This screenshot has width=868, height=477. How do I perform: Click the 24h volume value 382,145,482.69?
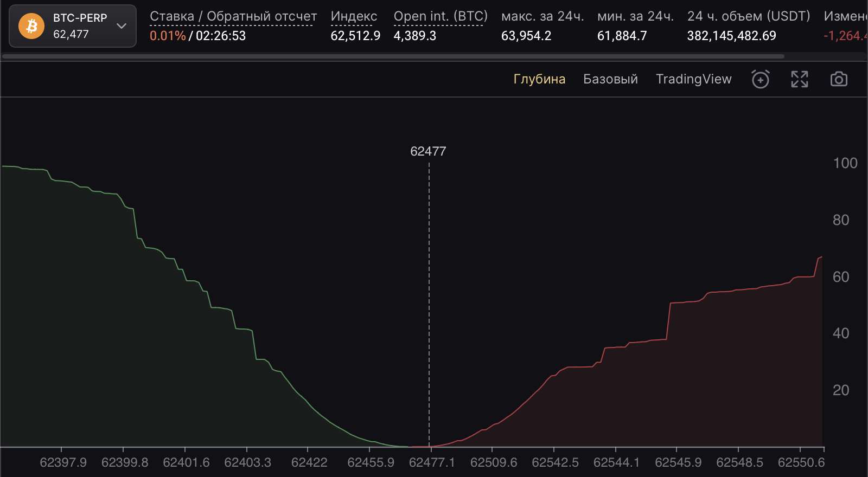[731, 36]
